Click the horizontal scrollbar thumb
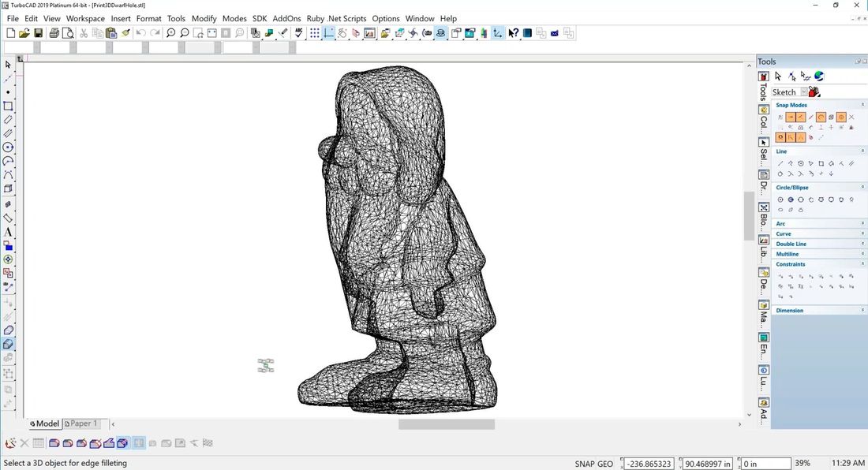This screenshot has width=868, height=470. (x=446, y=424)
